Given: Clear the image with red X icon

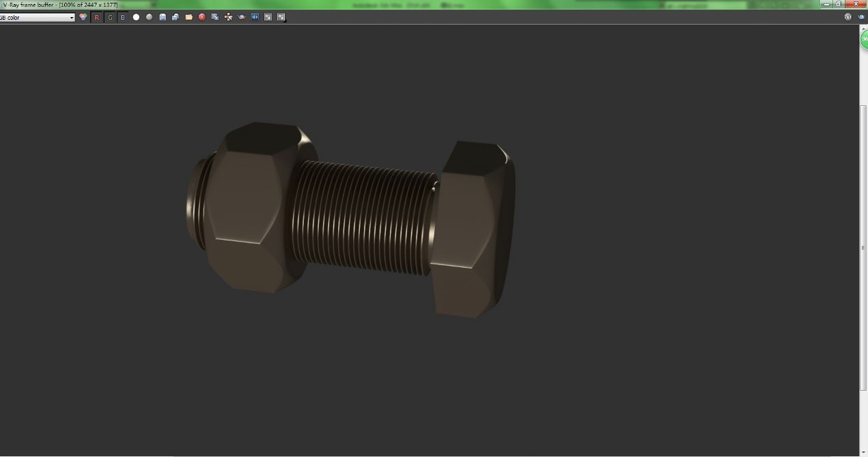Looking at the screenshot, I should [202, 17].
